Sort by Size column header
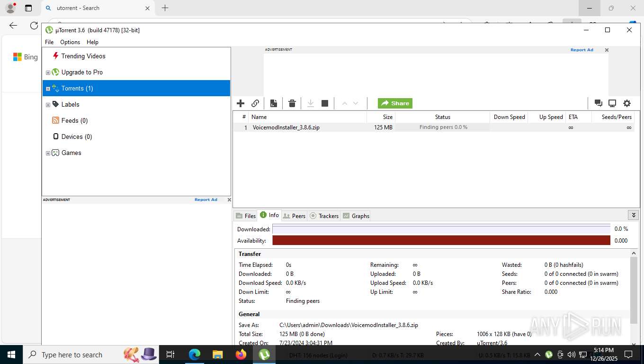 (381, 117)
